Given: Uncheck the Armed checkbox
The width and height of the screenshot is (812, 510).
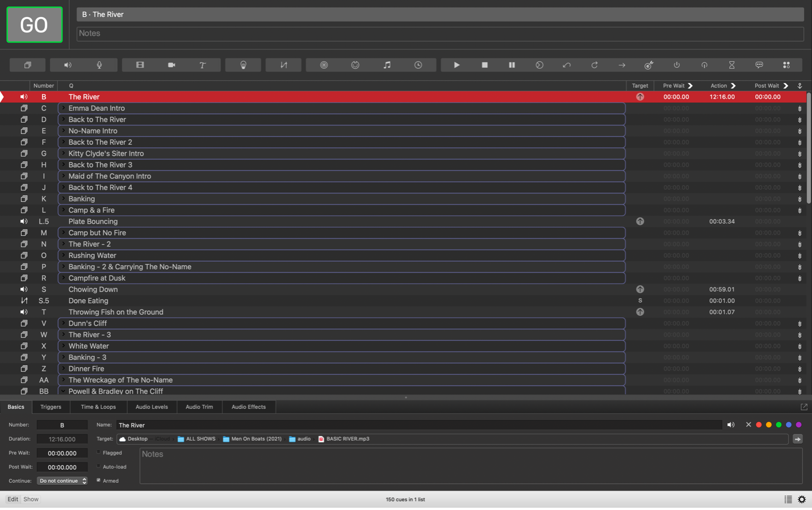Looking at the screenshot, I should click(99, 480).
